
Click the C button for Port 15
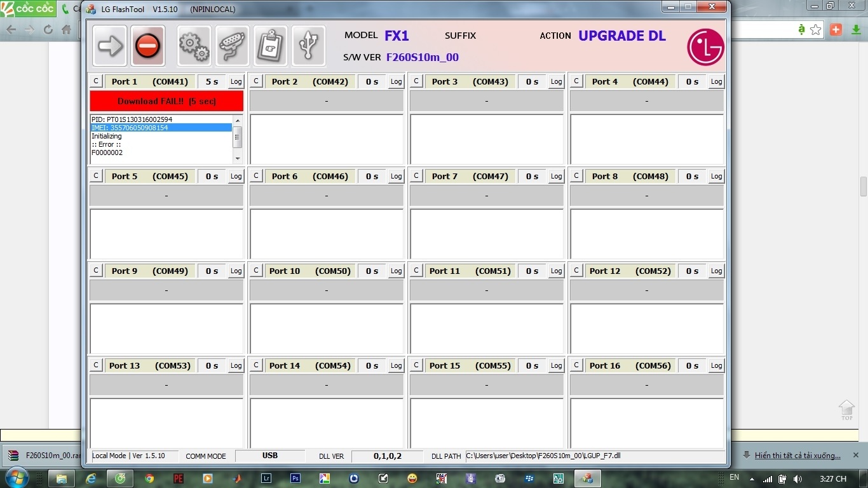click(x=416, y=365)
